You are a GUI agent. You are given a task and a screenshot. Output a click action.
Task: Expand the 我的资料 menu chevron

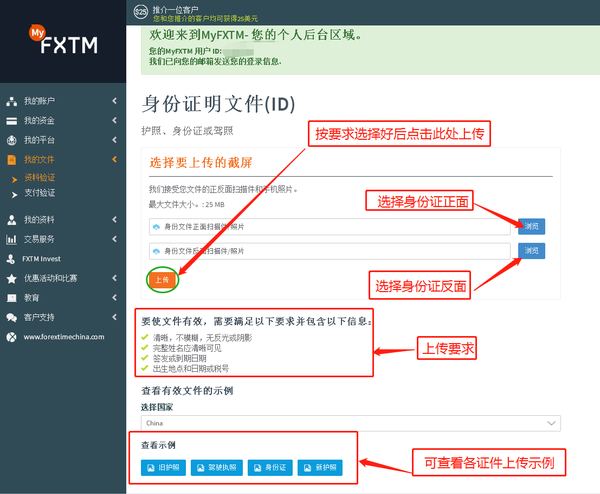point(115,219)
